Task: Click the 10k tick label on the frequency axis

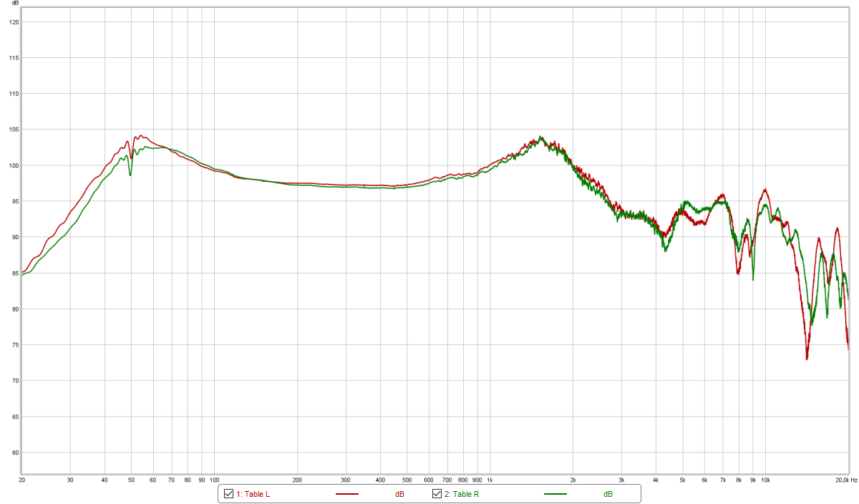Action: (x=766, y=480)
